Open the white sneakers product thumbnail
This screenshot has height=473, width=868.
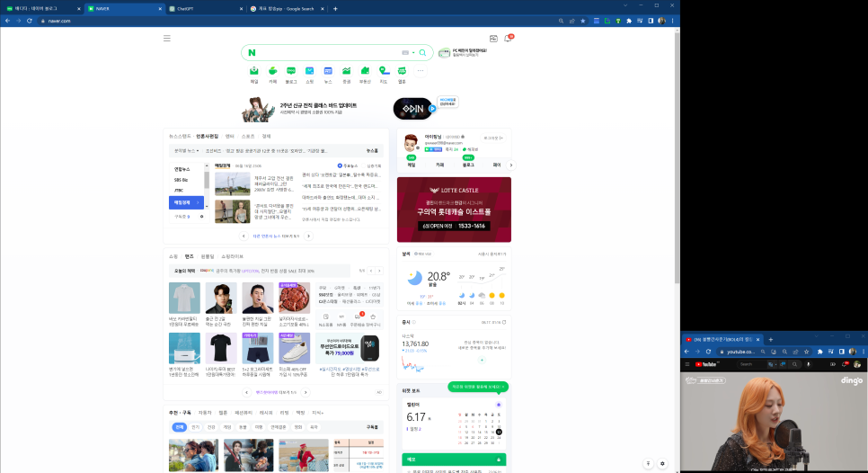[295, 348]
